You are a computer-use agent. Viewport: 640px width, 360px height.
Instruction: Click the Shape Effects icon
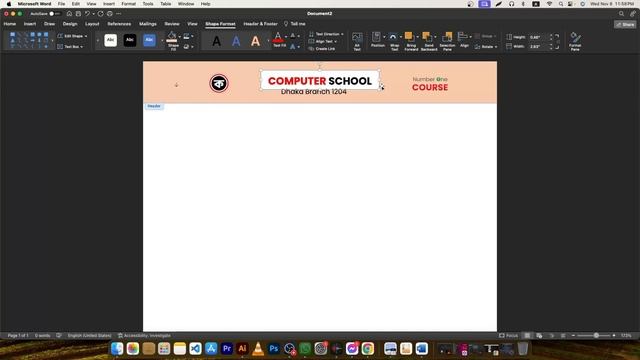187,47
